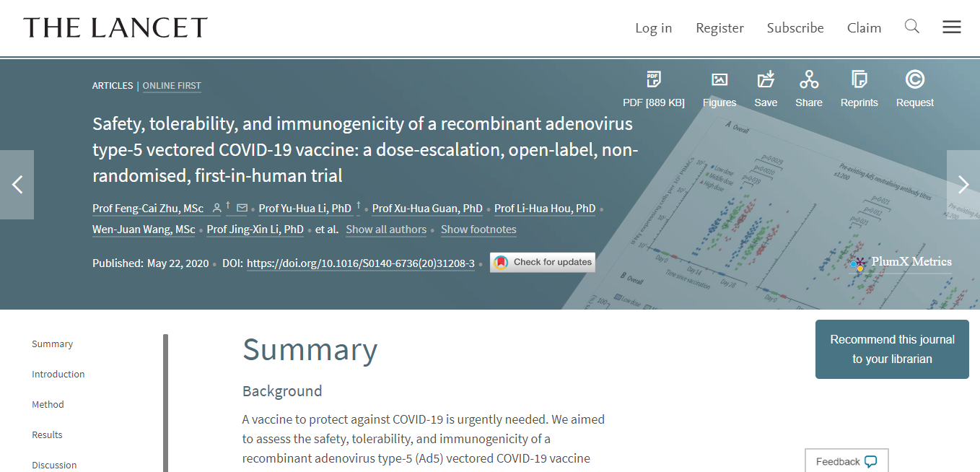Viewport: 980px width, 472px height.
Task: Open the Log in menu item
Action: click(x=653, y=28)
